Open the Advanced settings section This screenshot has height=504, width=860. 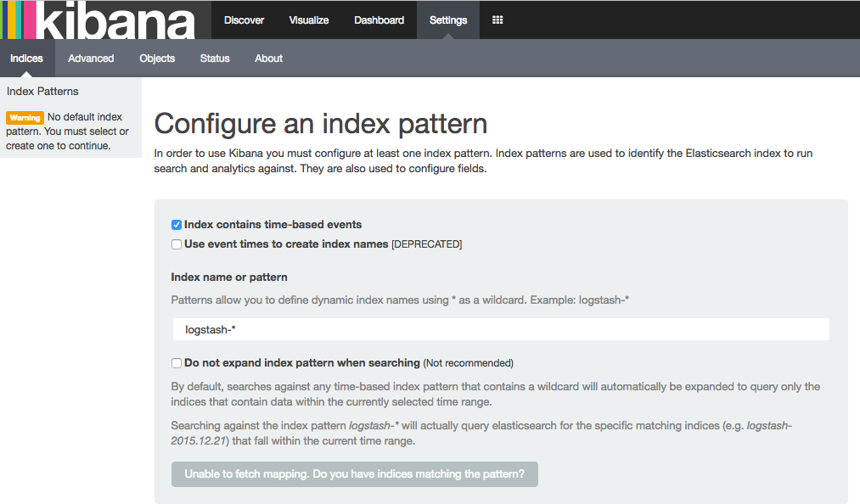pos(91,59)
